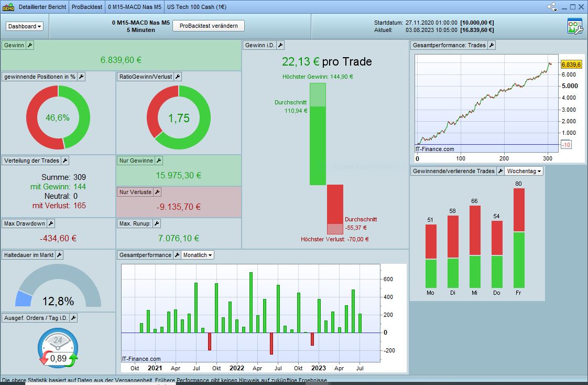Click the mit Gewinn: 144 line
This screenshot has width=588, height=385.
58,187
